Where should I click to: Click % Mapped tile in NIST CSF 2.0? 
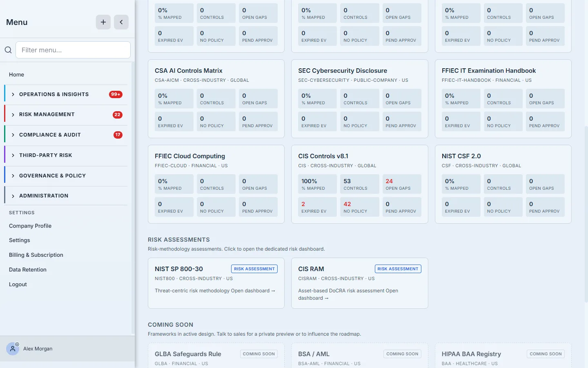[461, 184]
